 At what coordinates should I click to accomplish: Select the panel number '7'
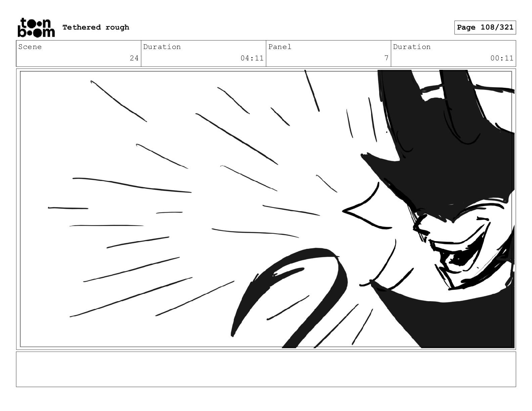click(x=386, y=58)
